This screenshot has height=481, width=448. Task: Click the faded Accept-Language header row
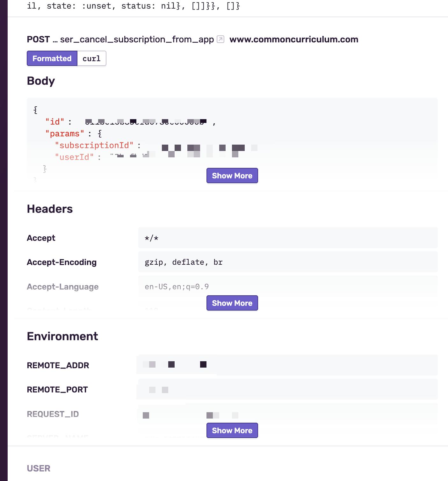click(177, 286)
